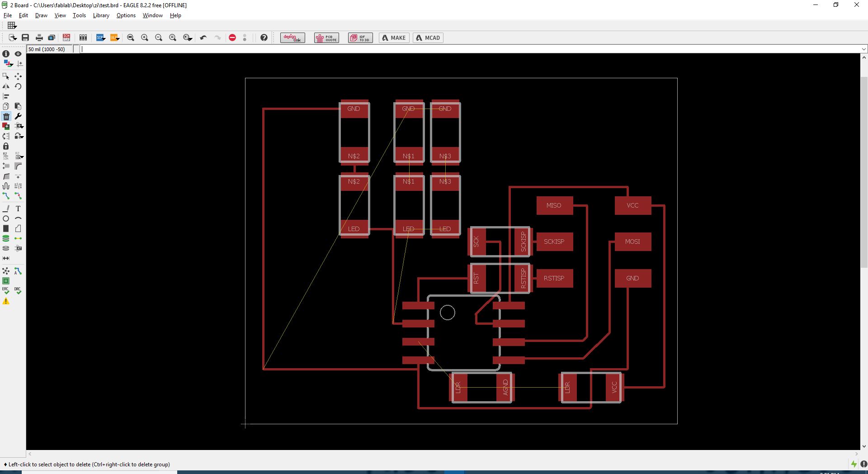Select the Ratsnest tool
This screenshot has height=474, width=868.
point(6,271)
